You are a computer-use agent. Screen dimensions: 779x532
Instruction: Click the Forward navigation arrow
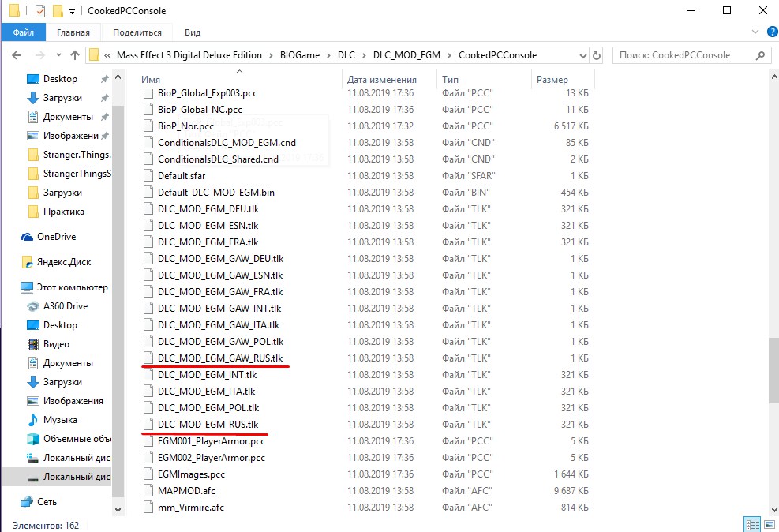pyautogui.click(x=39, y=55)
